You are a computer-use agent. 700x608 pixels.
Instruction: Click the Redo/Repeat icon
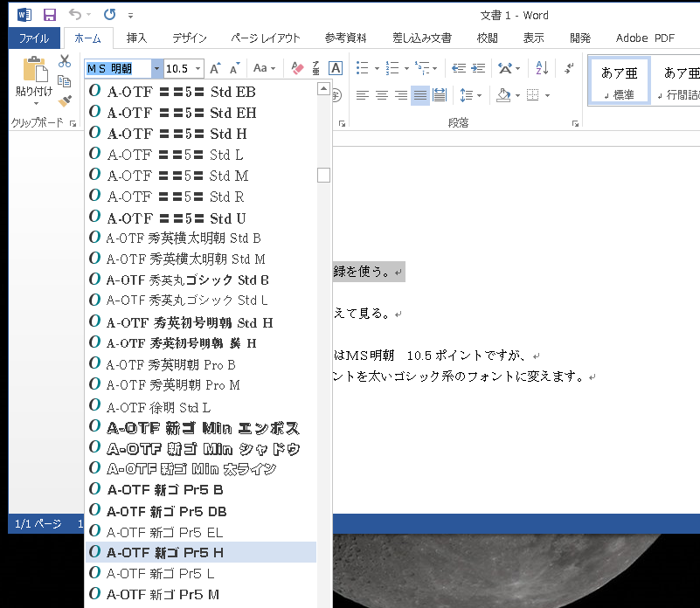coord(109,15)
